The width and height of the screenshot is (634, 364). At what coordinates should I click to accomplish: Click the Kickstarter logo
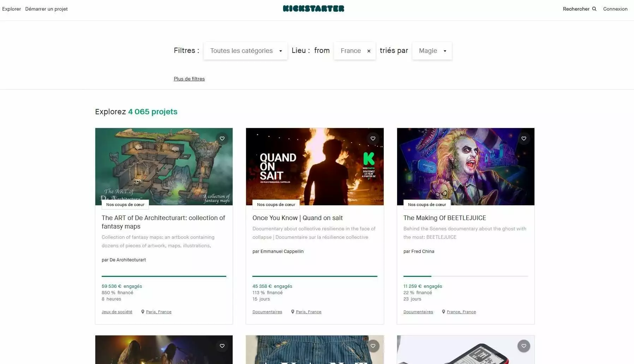pyautogui.click(x=313, y=8)
